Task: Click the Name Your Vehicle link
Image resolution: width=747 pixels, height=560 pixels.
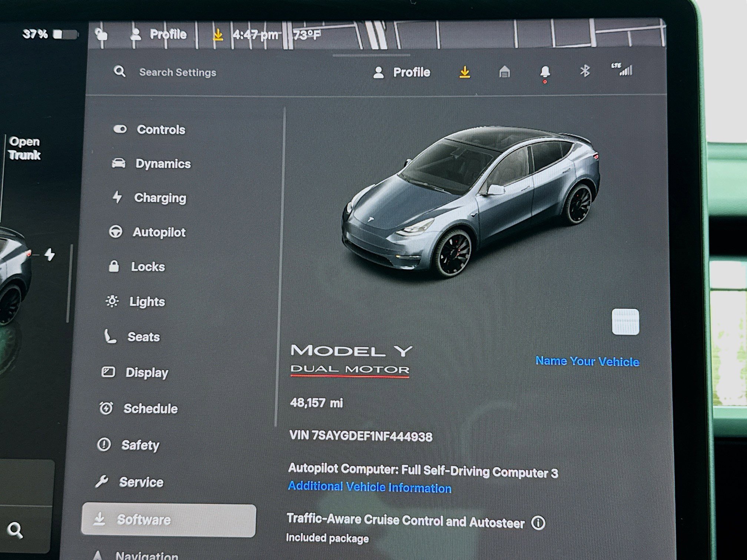Action: pyautogui.click(x=587, y=361)
